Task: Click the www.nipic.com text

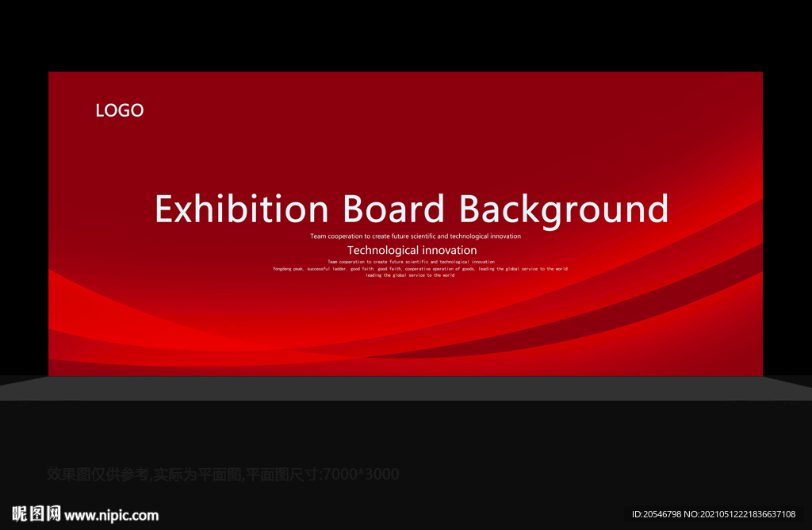Action: pyautogui.click(x=111, y=516)
